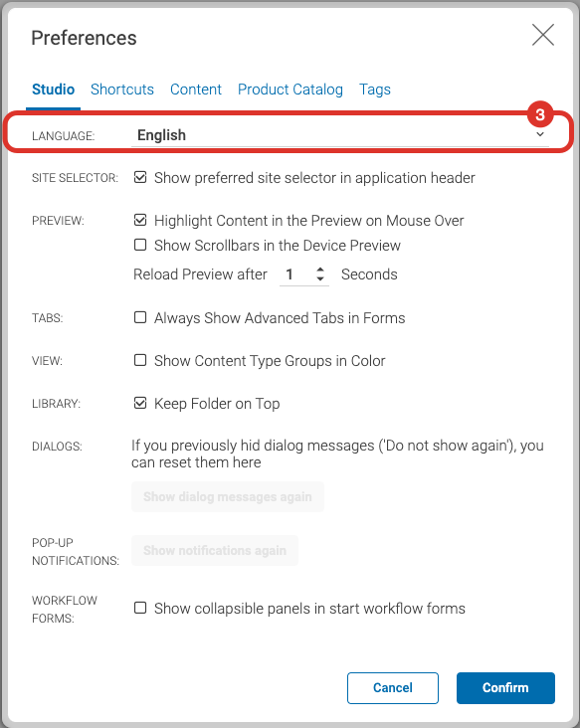Click Show notifications again button
This screenshot has height=728, width=580.
coord(215,550)
